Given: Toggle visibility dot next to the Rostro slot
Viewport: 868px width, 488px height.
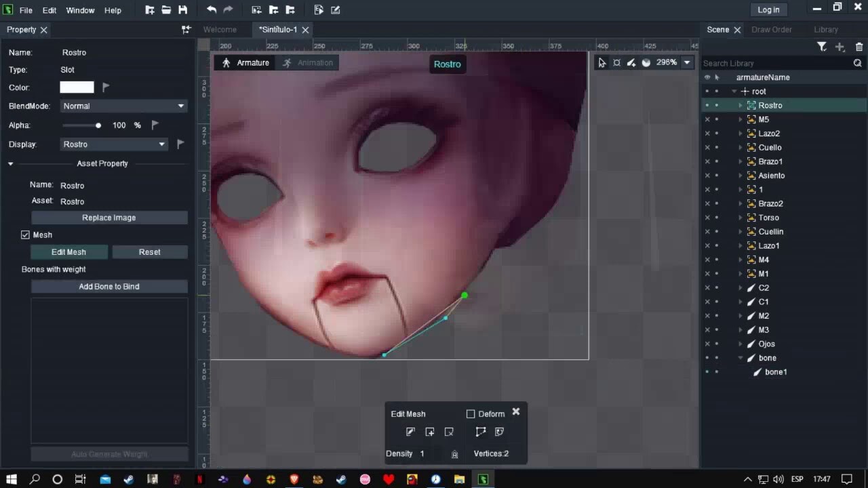Looking at the screenshot, I should [707, 105].
